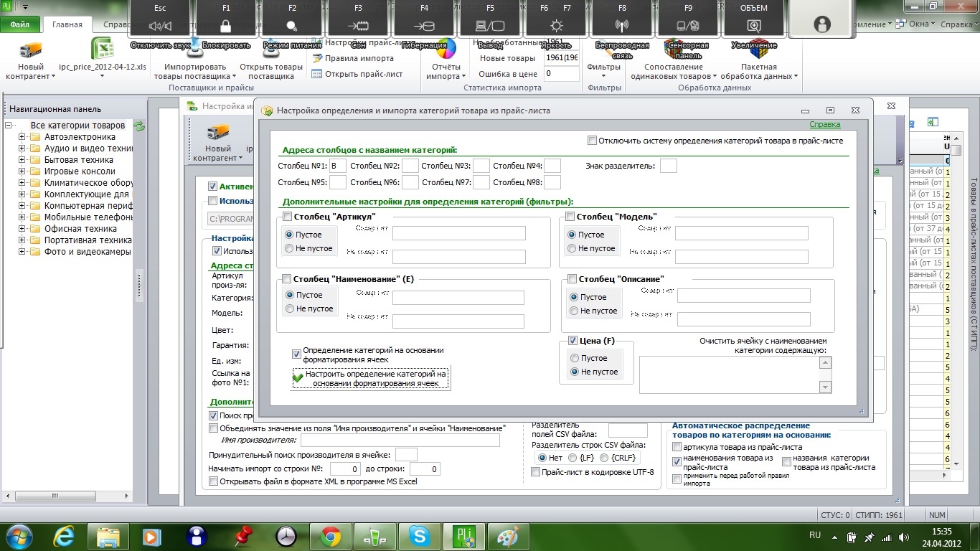Click the Paint palette icon in the taskbar

point(508,536)
